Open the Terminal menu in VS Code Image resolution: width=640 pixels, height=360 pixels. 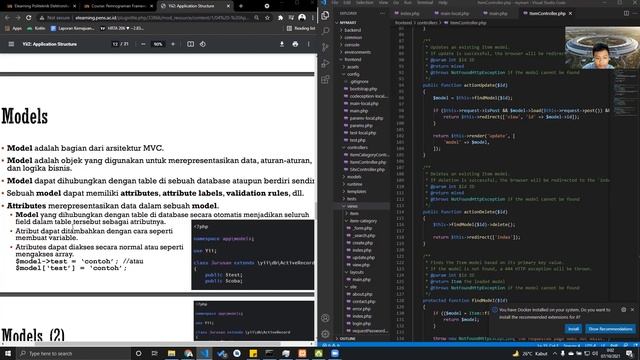tap(425, 2)
